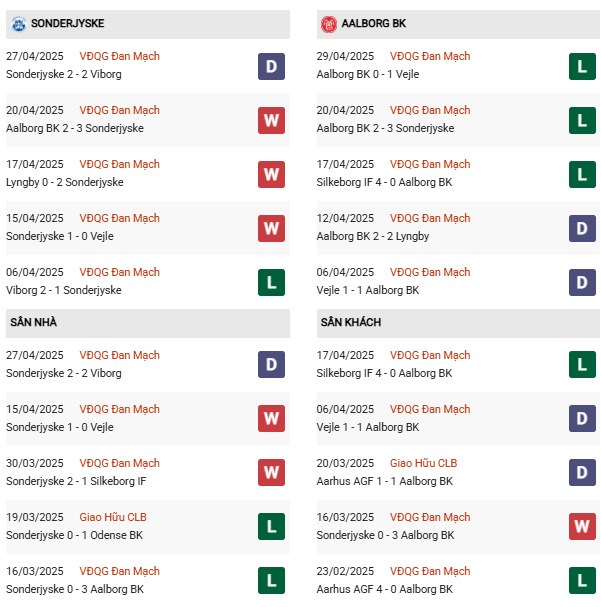Click the VĐQG Đan Mạch league link on 29/04/2025
This screenshot has height=607, width=601.
click(430, 56)
